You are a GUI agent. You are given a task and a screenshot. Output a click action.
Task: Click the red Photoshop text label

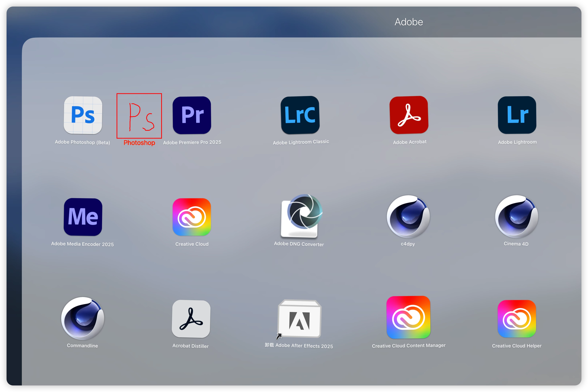point(139,143)
